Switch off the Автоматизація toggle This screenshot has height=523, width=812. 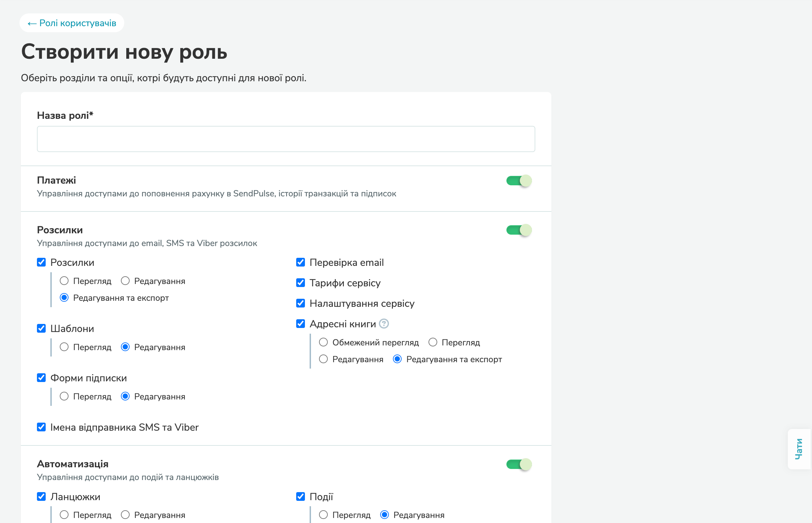518,464
